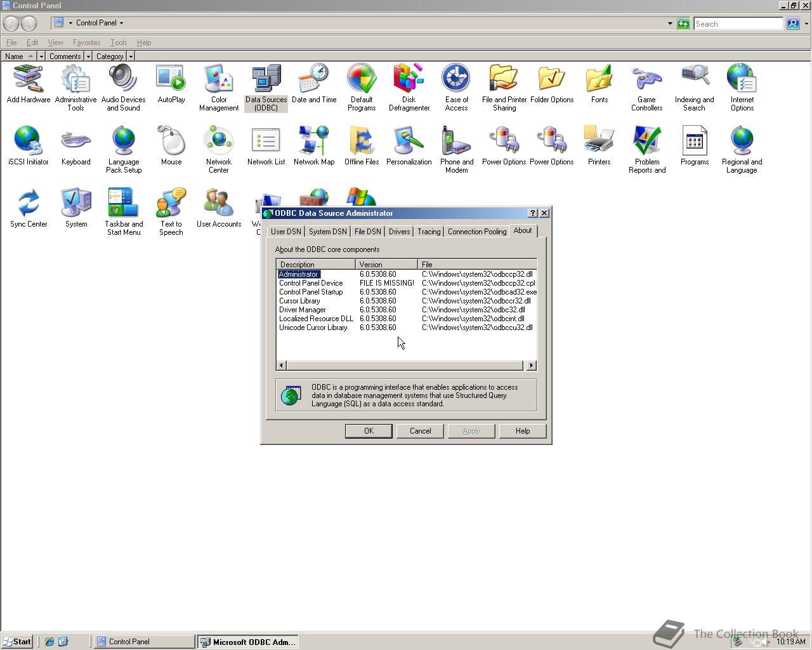Open Offline Files
Image resolution: width=812 pixels, height=650 pixels.
(362, 146)
